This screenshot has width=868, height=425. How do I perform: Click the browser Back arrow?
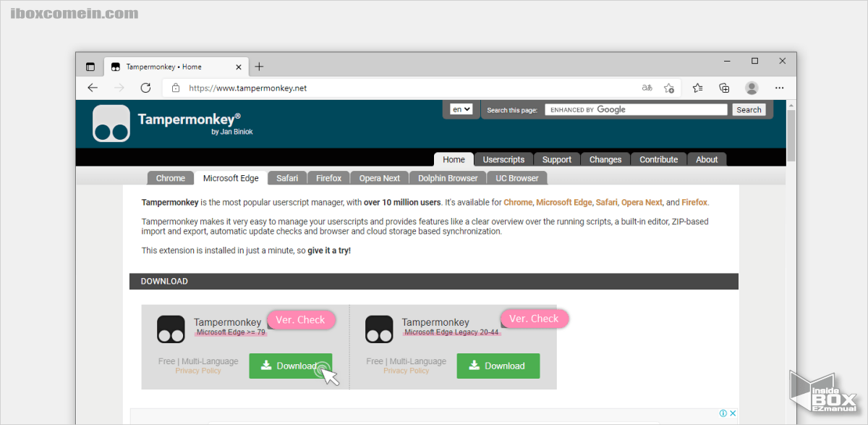93,88
